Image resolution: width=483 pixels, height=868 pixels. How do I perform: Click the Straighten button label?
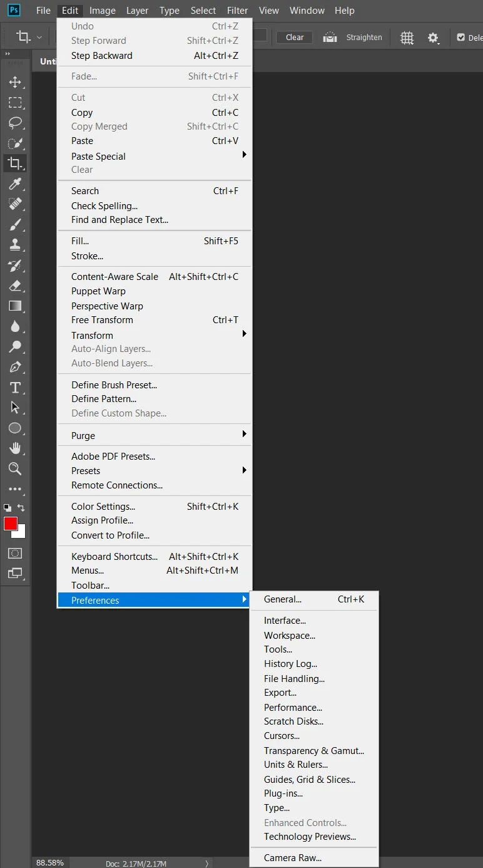tap(364, 38)
